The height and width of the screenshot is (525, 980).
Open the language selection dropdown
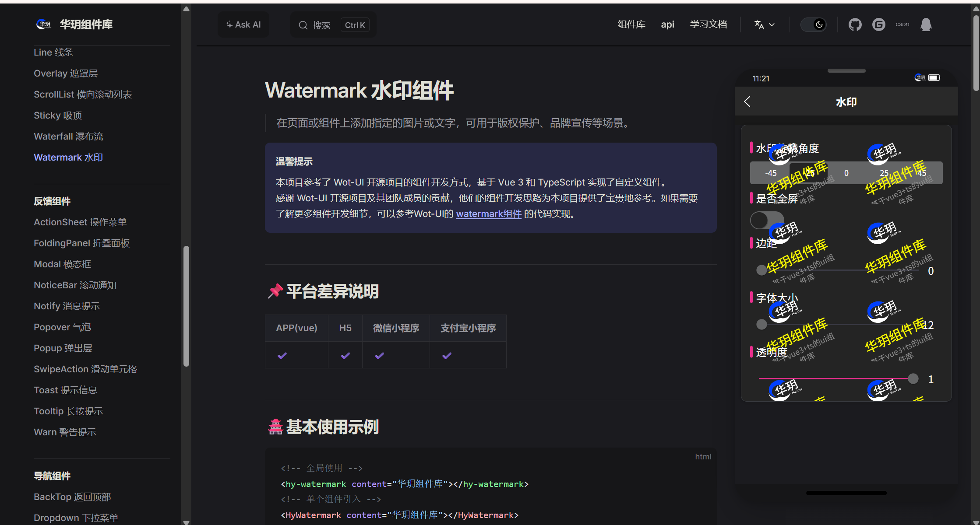point(764,24)
